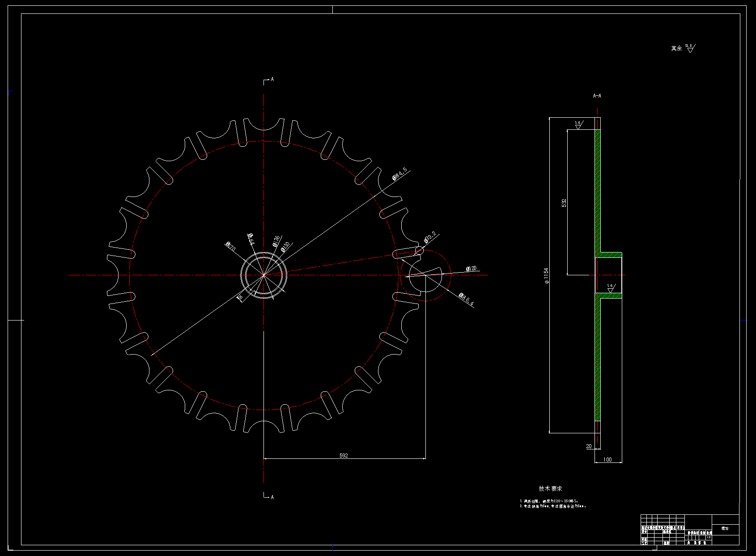The width and height of the screenshot is (756, 556).
Task: Select the plate thickness dimension "20"
Action: click(x=589, y=446)
